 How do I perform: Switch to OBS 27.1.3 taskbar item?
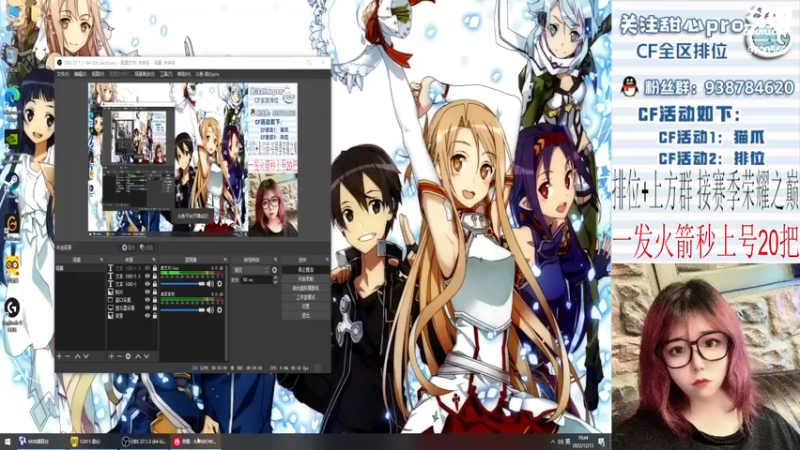click(x=144, y=441)
